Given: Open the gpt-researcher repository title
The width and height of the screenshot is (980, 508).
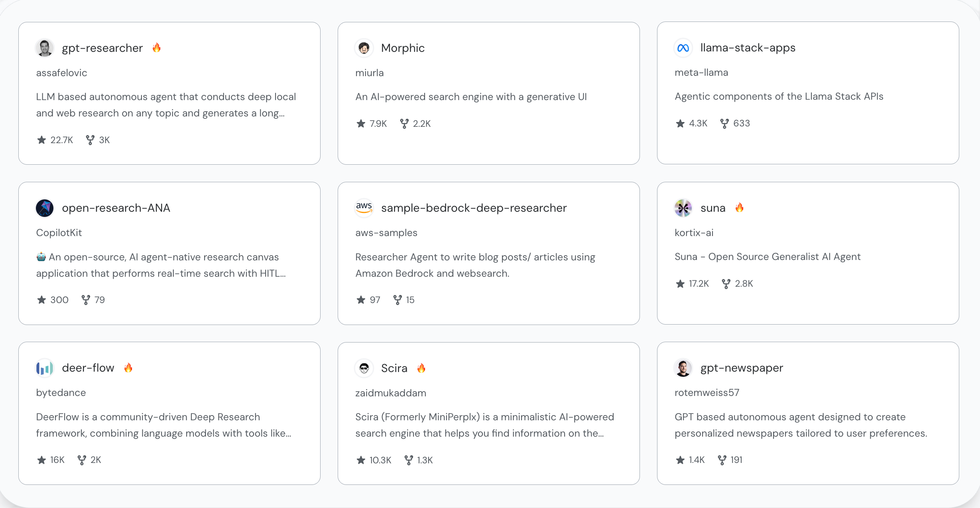Looking at the screenshot, I should click(102, 48).
